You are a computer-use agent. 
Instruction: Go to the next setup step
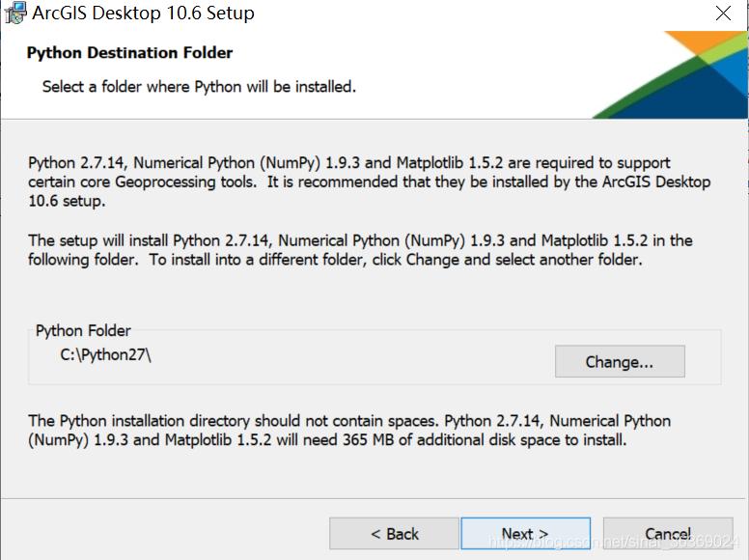525,533
